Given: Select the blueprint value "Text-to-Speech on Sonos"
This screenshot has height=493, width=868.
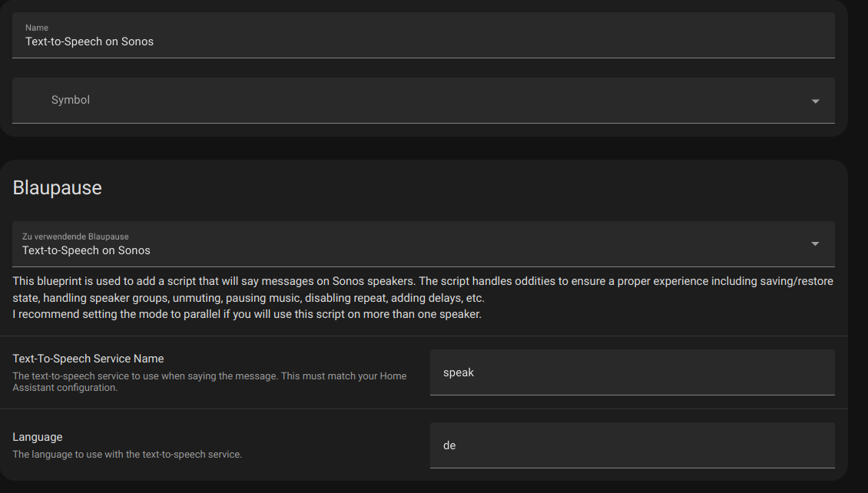Looking at the screenshot, I should (88, 250).
